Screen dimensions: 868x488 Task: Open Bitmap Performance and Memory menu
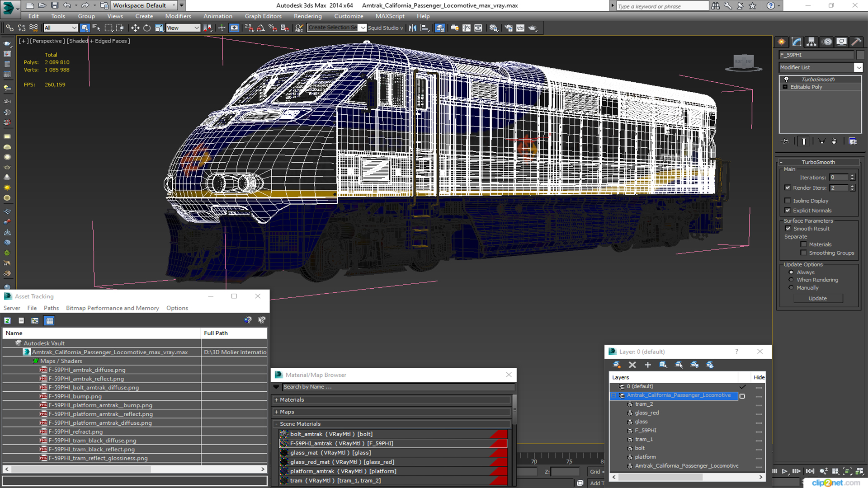113,308
